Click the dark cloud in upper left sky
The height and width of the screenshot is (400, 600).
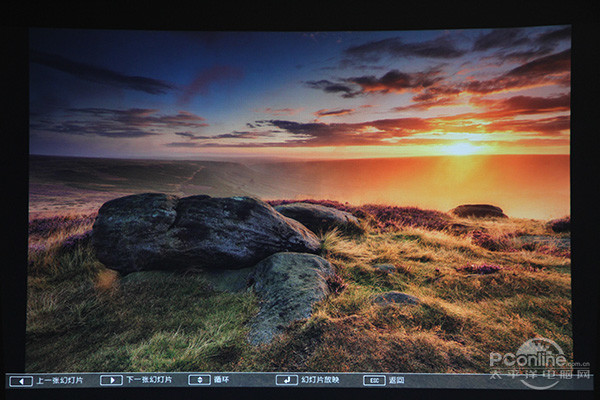pos(100,74)
